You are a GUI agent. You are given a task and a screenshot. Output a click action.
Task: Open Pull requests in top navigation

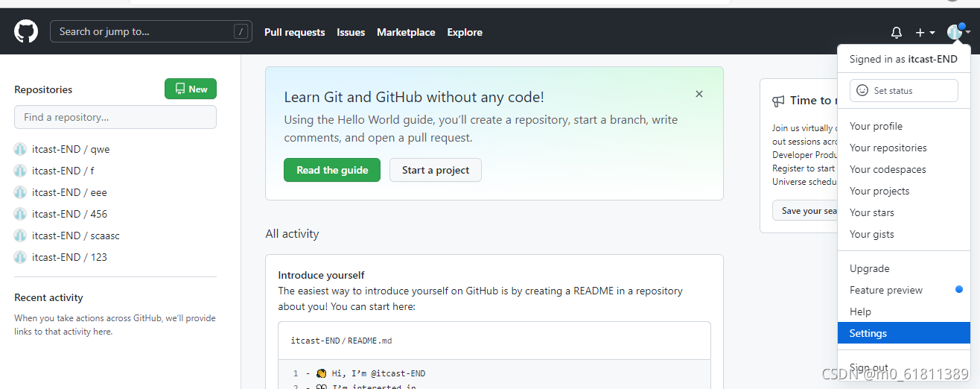point(295,32)
